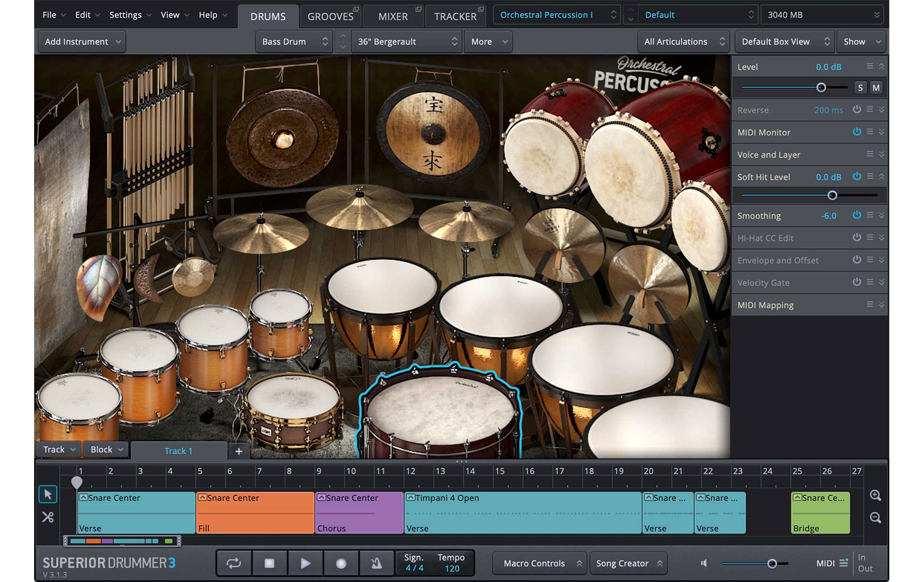Select the highlighted bass drum
This screenshot has height=582, width=924.
440,410
